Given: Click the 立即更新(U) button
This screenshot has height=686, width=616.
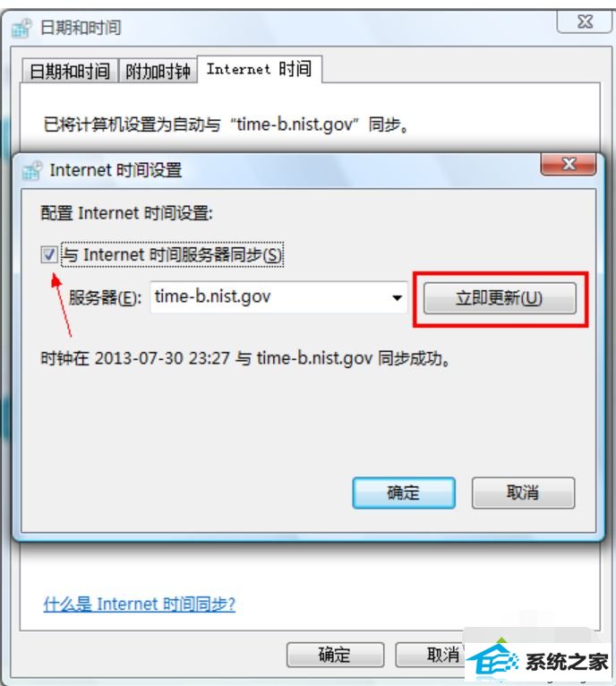Looking at the screenshot, I should pyautogui.click(x=500, y=298).
